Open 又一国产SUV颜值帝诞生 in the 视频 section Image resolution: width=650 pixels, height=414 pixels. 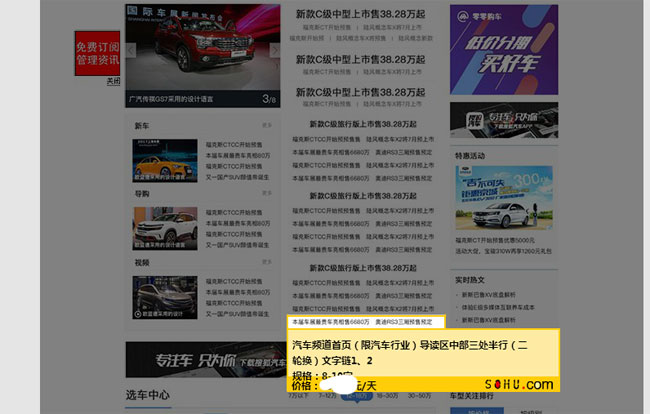238,314
